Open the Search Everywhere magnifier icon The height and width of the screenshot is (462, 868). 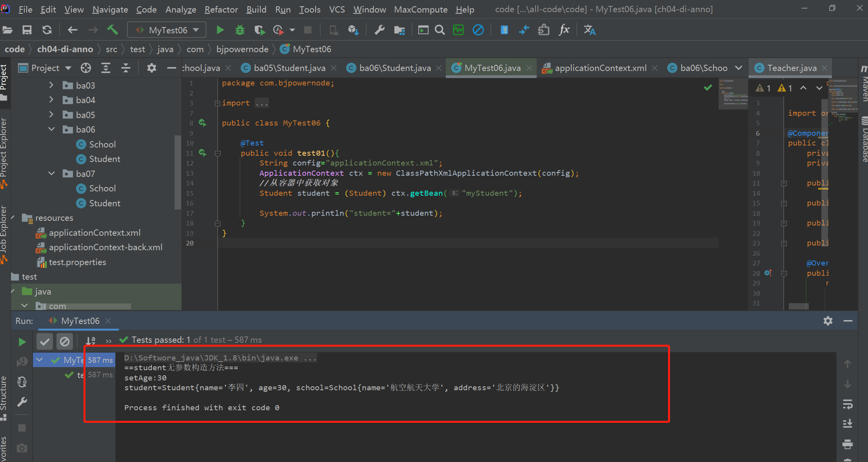click(x=440, y=30)
